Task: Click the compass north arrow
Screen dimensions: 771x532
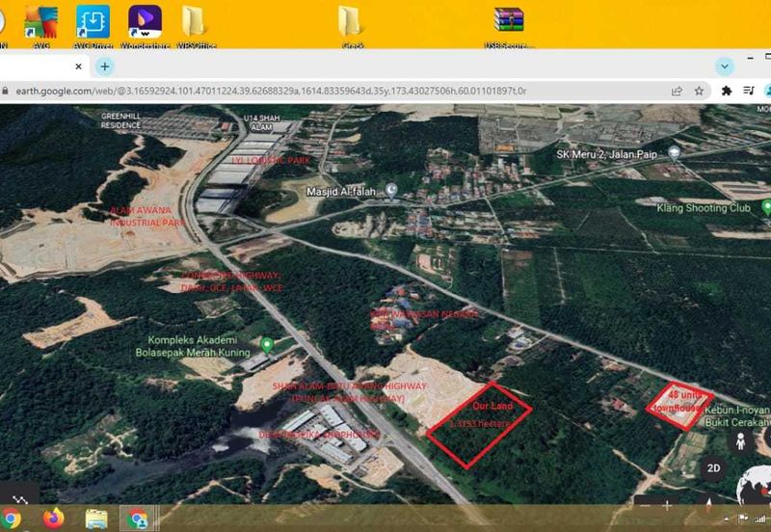Action: click(709, 504)
